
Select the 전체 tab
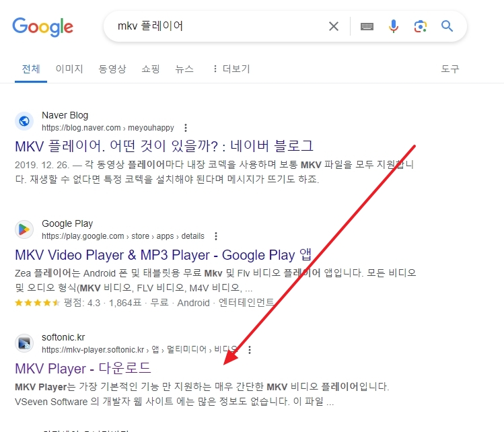pos(31,69)
